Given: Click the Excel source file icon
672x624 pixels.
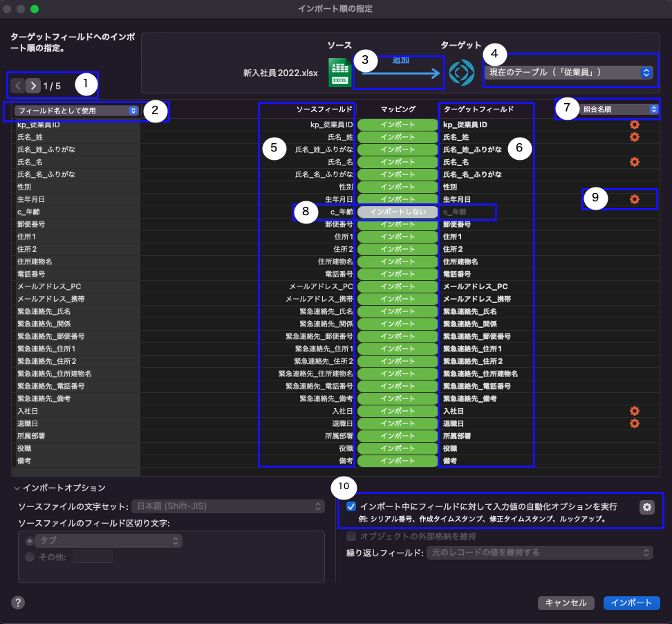Looking at the screenshot, I should pos(339,72).
